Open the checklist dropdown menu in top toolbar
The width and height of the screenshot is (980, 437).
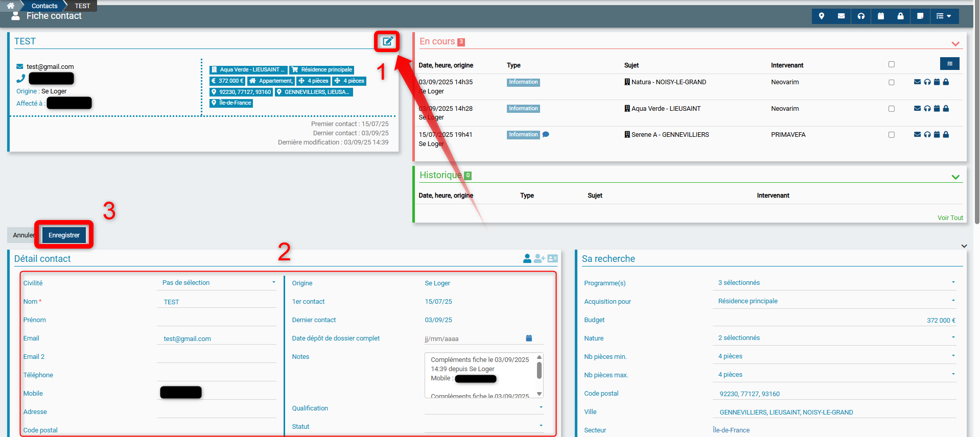(x=944, y=16)
